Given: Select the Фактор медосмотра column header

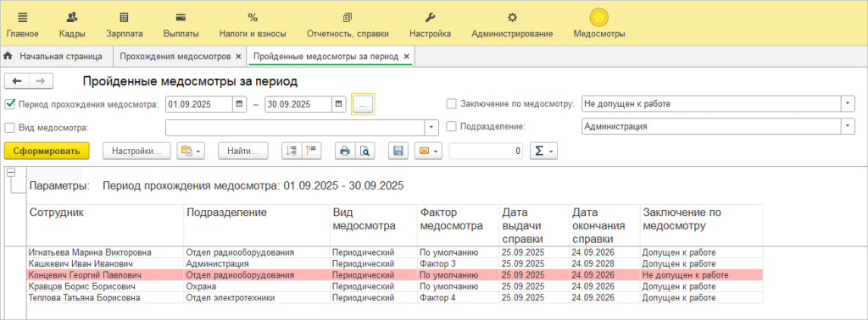Looking at the screenshot, I should (x=459, y=225).
